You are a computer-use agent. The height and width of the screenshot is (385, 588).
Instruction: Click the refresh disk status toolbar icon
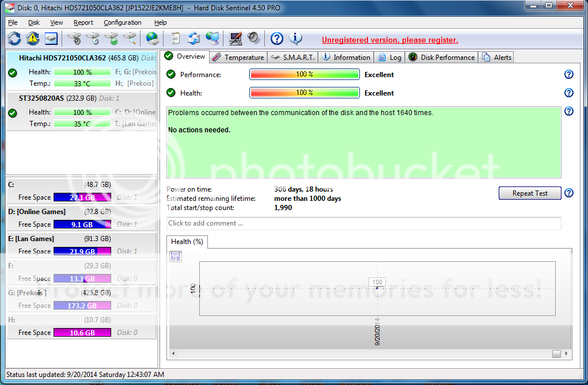coord(14,39)
